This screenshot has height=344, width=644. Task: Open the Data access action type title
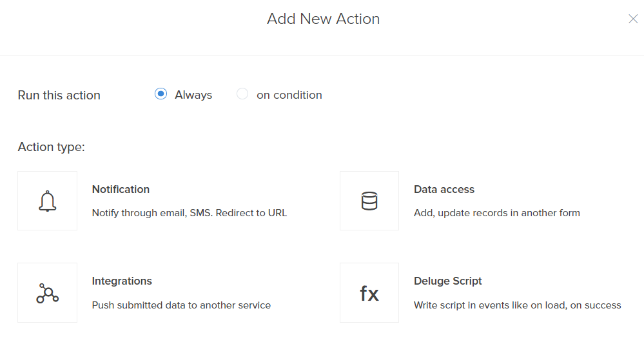click(444, 189)
